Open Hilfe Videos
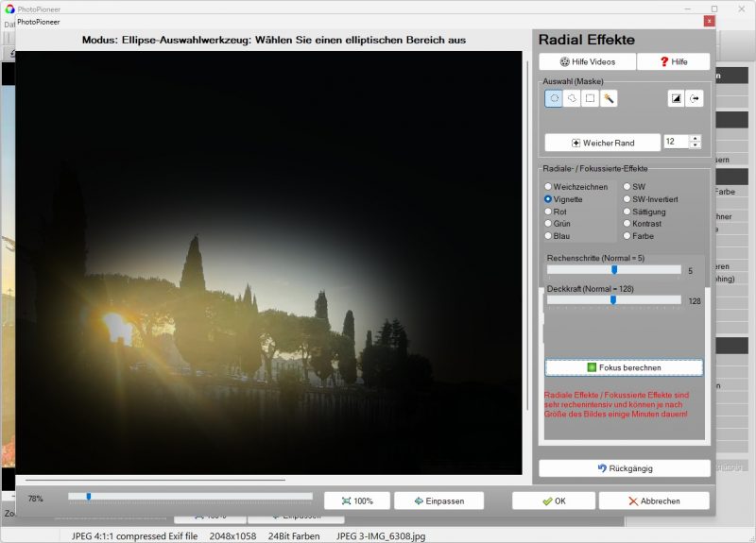This screenshot has height=543, width=756. click(586, 61)
